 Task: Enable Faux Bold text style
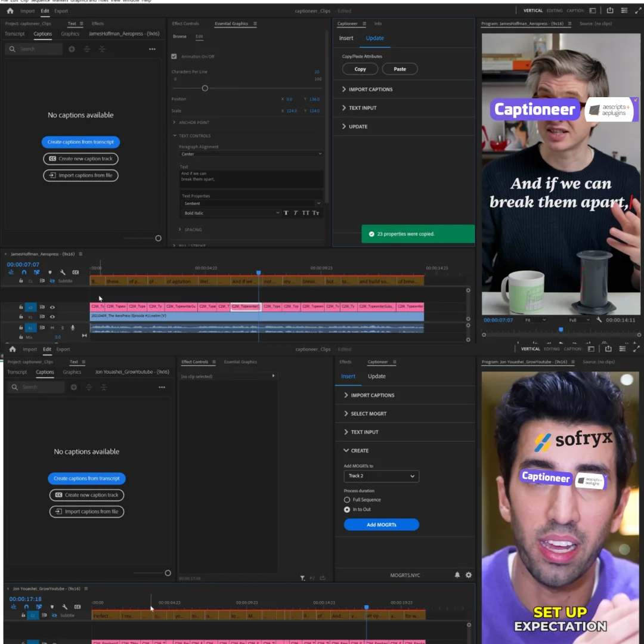(286, 213)
